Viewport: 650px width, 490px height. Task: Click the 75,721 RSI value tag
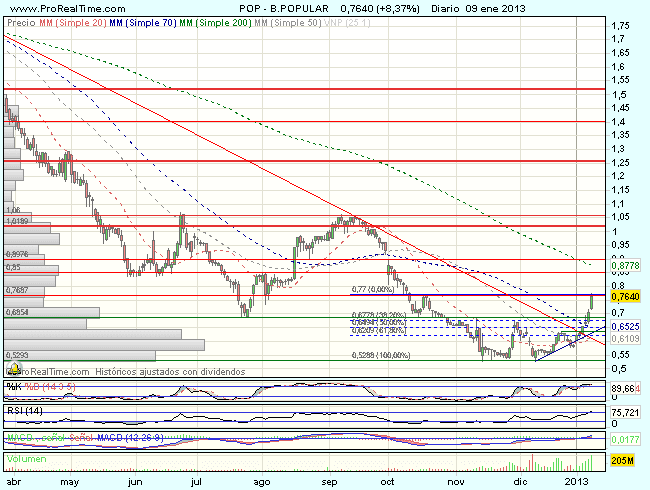tap(625, 412)
